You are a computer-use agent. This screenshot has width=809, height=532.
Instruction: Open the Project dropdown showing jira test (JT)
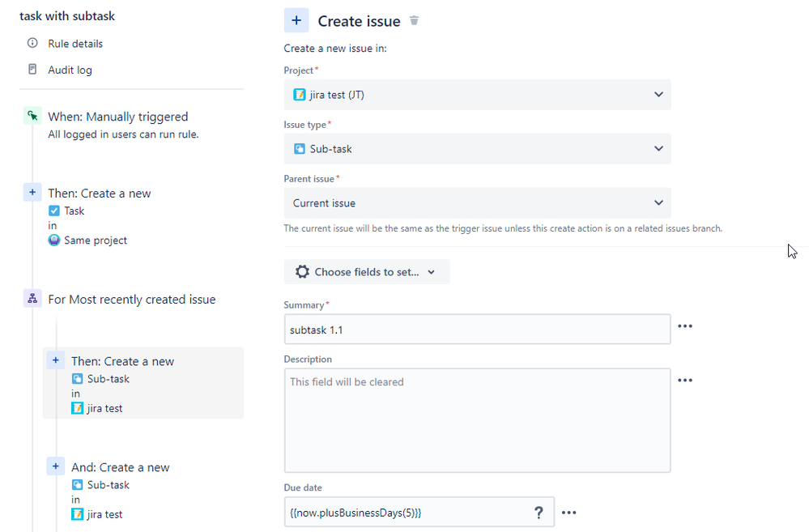tap(477, 95)
